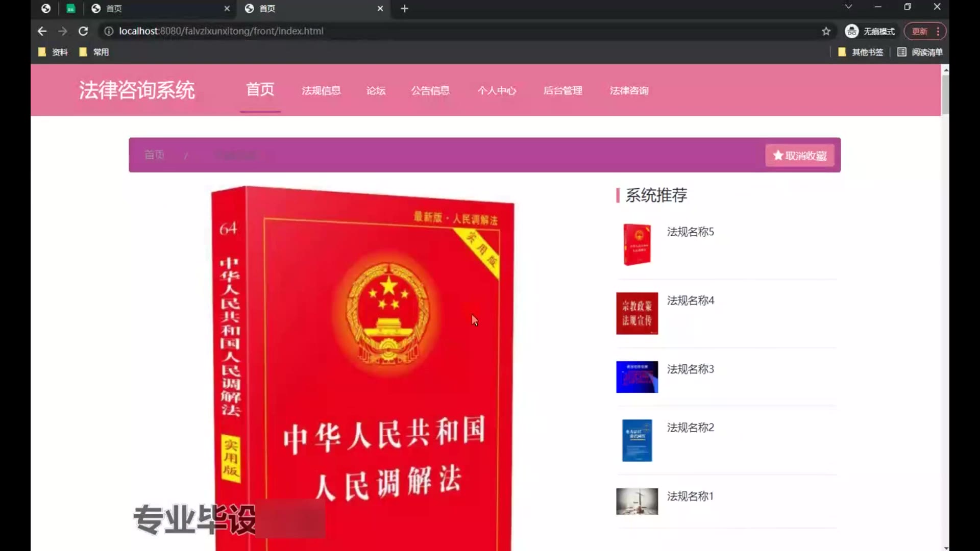Close the first 首页 browser tab
This screenshot has width=980, height=551.
coord(227,8)
